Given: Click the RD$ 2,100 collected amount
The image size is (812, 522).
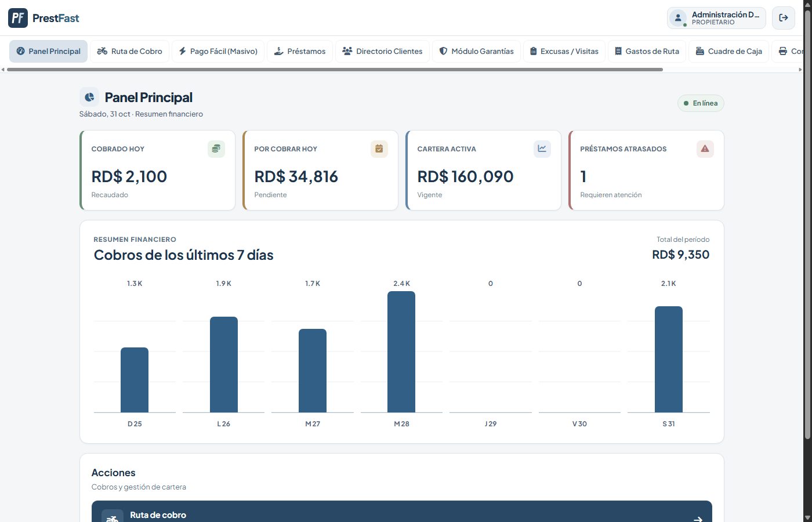Looking at the screenshot, I should tap(129, 176).
